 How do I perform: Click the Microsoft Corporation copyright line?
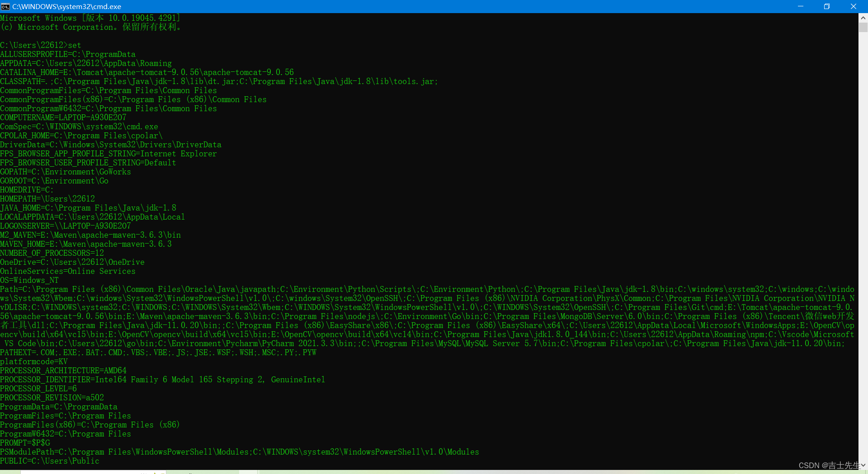point(91,27)
